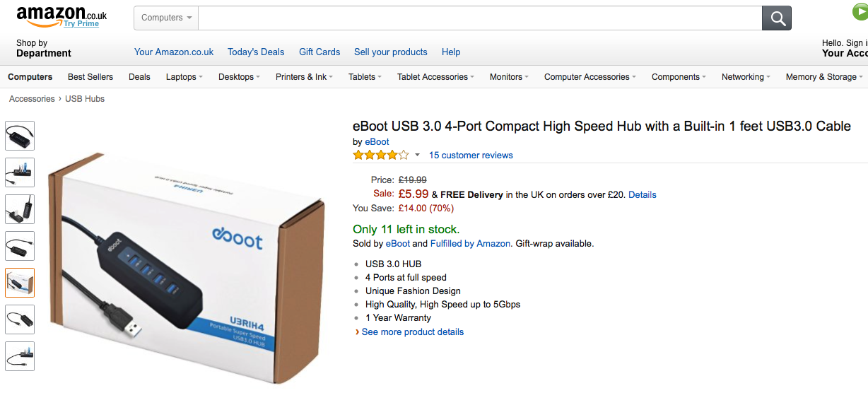Click the USB Hubs breadcrumb
The image size is (868, 405).
(85, 99)
